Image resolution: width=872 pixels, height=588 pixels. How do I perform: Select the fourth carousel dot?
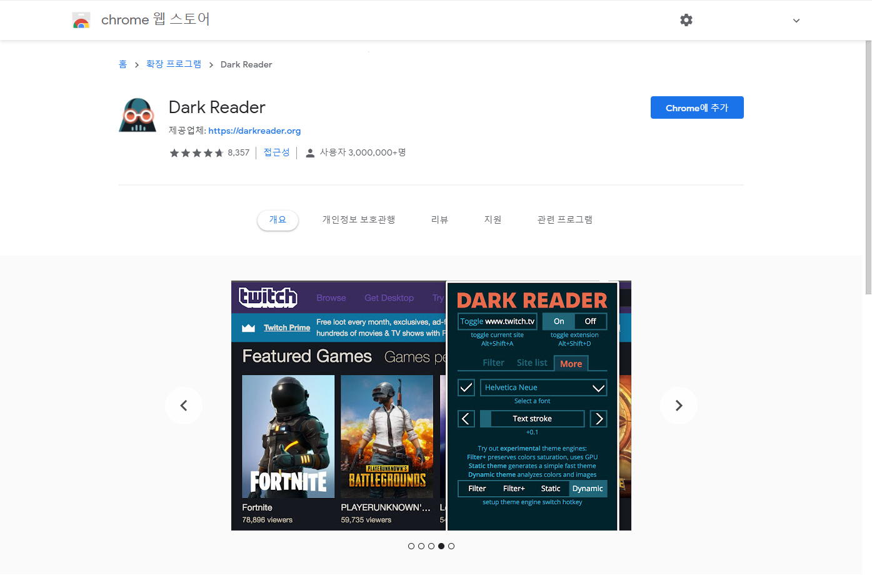[x=441, y=546]
